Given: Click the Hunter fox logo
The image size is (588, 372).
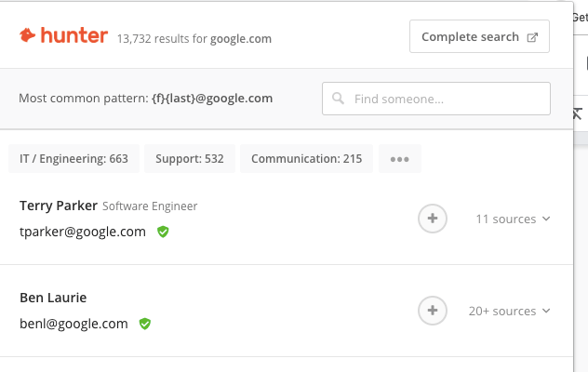Looking at the screenshot, I should 29,35.
